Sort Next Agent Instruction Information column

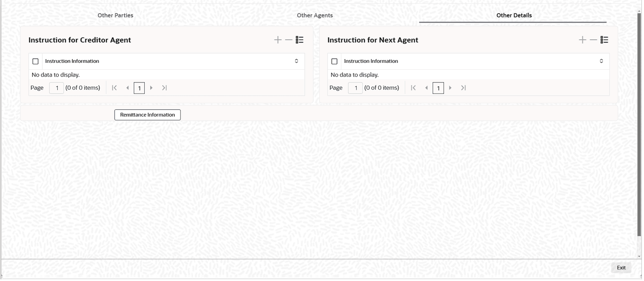coord(601,61)
